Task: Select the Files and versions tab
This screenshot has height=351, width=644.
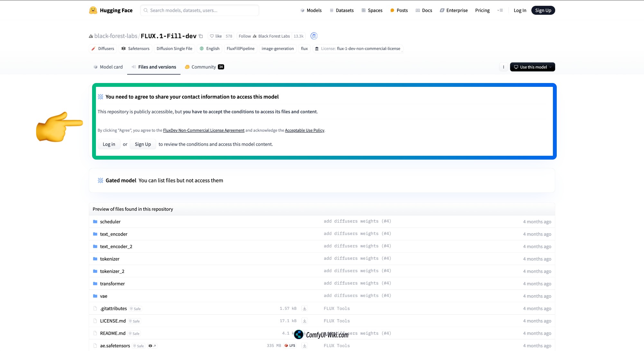Action: (x=154, y=67)
